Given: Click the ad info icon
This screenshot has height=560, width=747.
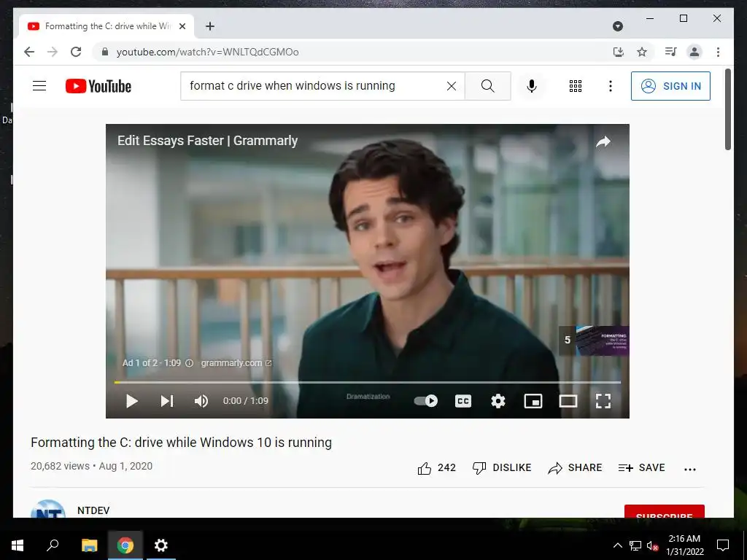Looking at the screenshot, I should 189,363.
